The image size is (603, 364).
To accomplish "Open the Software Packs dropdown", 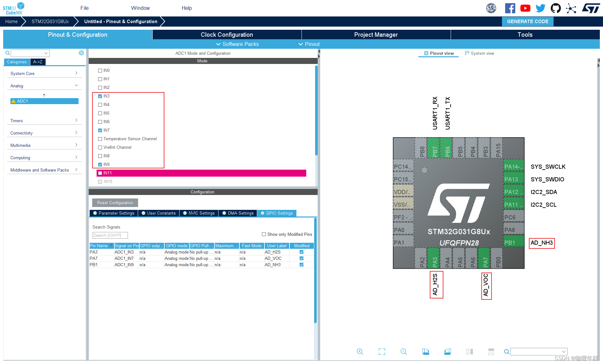I will click(238, 44).
